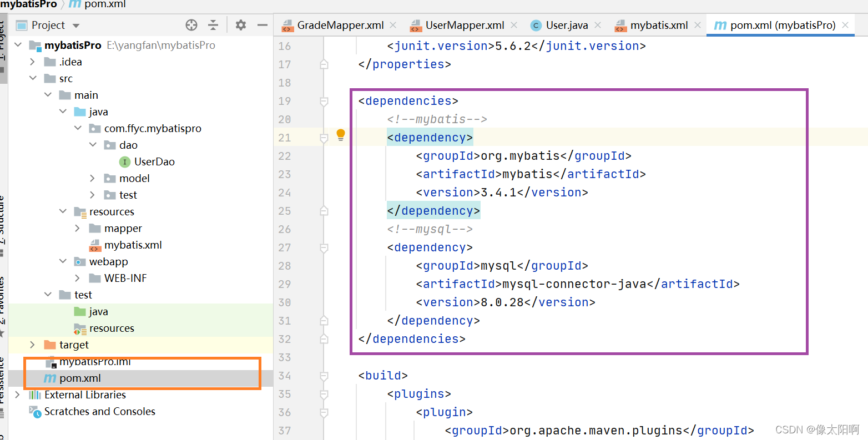Click the intention lightbulb on line 21
Image resolution: width=868 pixels, height=440 pixels.
[341, 134]
